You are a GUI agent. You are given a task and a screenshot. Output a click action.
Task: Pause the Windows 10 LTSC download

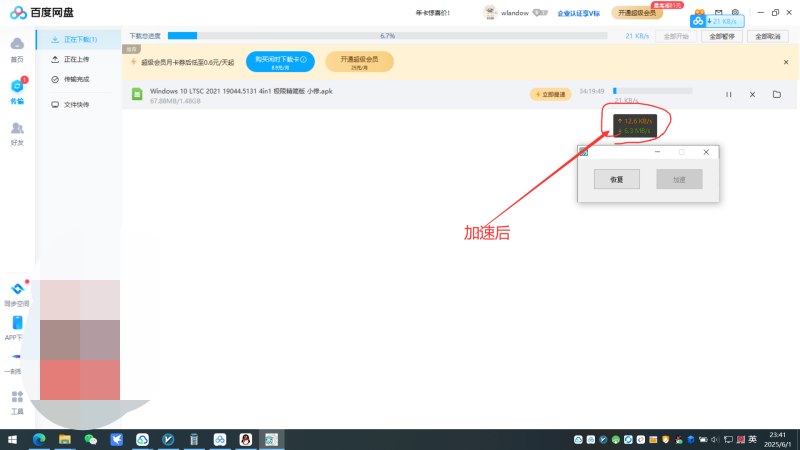[728, 95]
